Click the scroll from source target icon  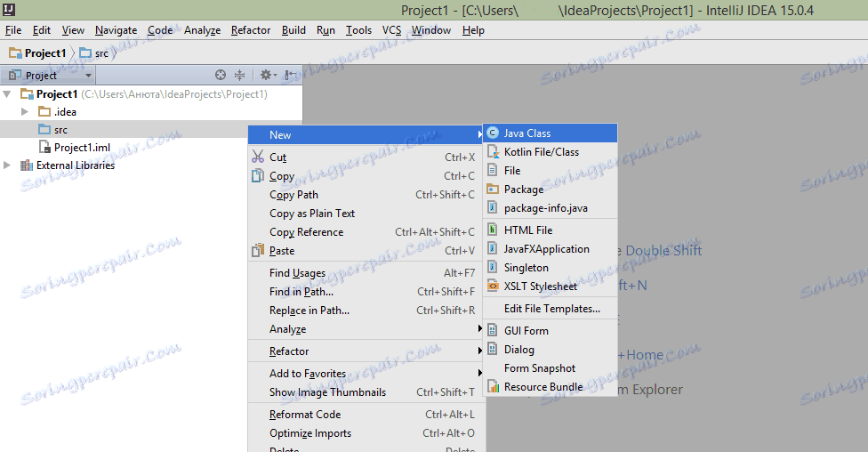point(221,75)
